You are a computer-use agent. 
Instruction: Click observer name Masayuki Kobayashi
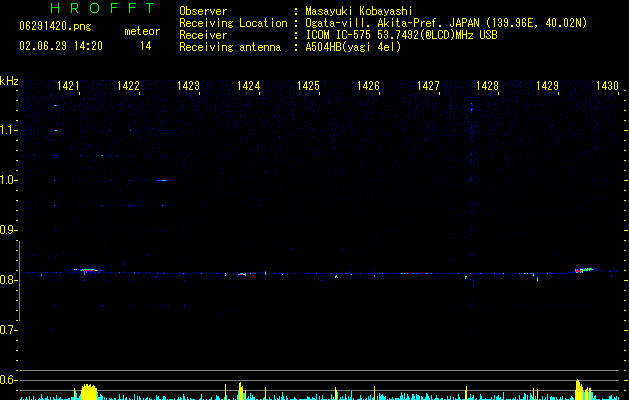[x=359, y=11]
